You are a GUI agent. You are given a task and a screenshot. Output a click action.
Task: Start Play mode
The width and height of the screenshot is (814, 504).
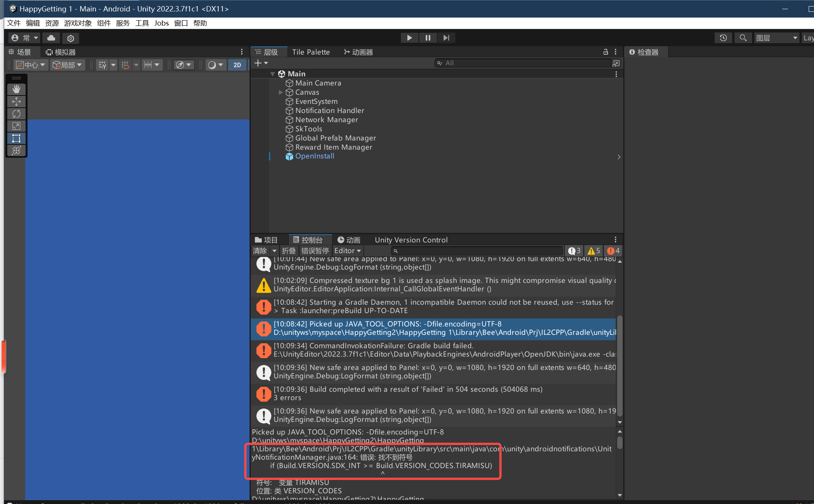[409, 38]
